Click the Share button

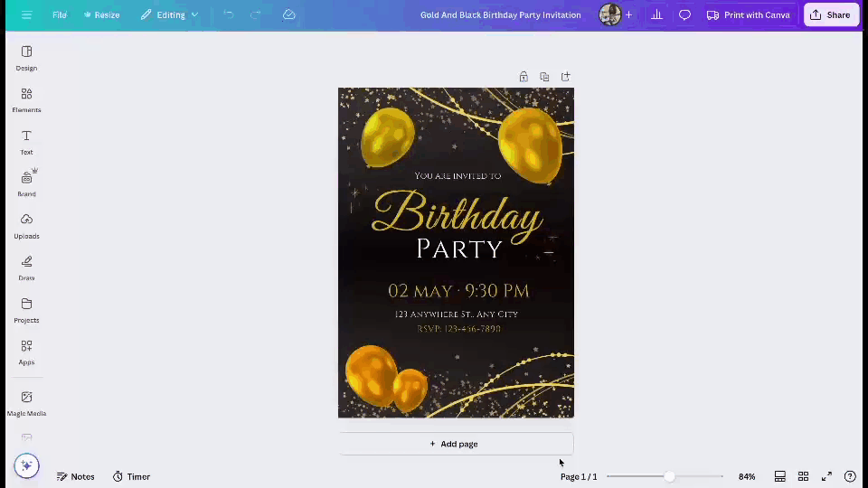click(830, 15)
